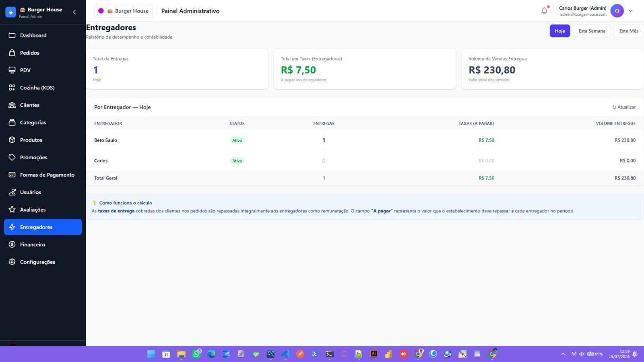Open Avaliações star icon
This screenshot has height=362, width=644.
pyautogui.click(x=12, y=210)
